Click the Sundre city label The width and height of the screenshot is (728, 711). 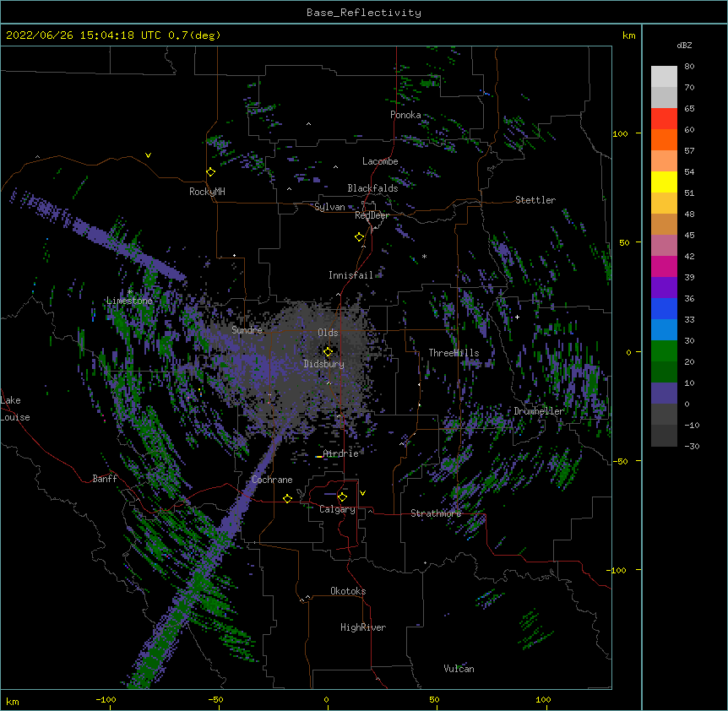[247, 330]
